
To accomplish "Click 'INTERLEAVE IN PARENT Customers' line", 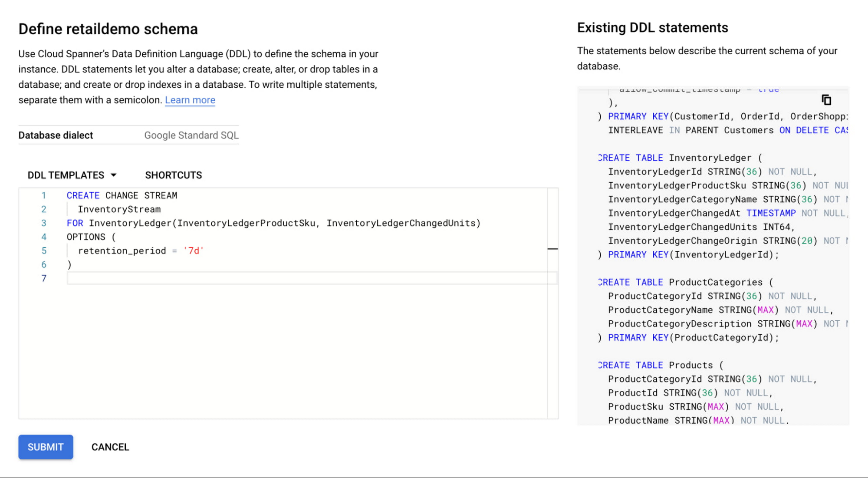I will coord(728,130).
